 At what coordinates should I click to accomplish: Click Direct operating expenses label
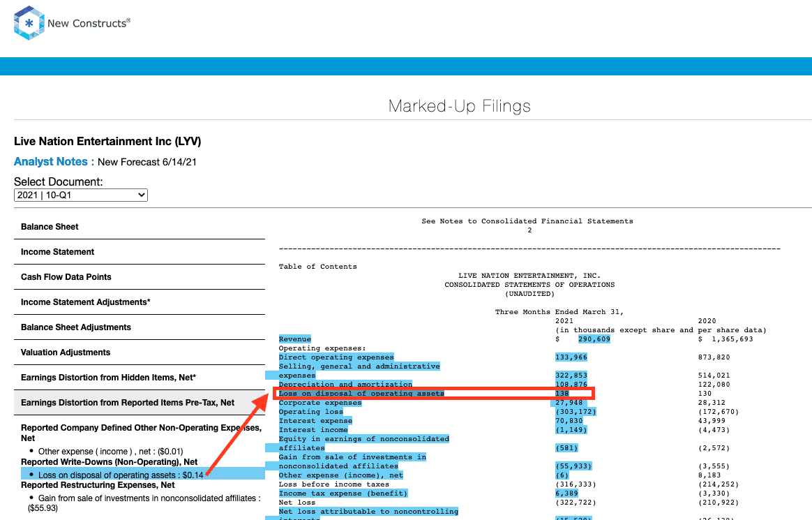pos(336,357)
